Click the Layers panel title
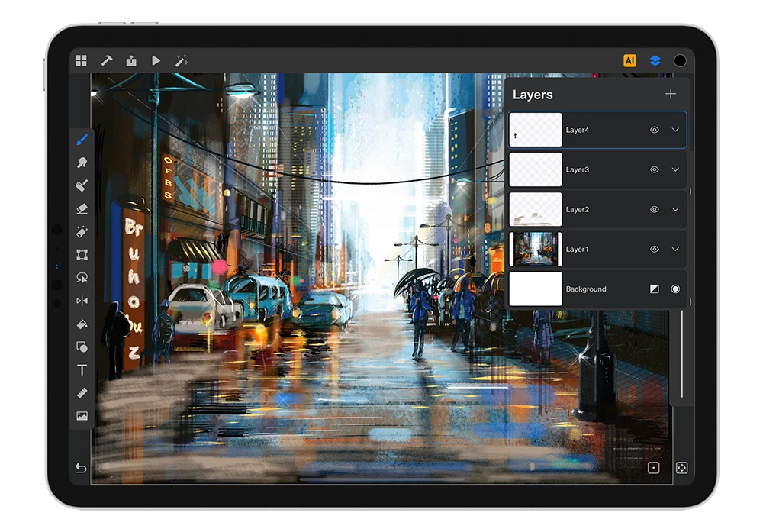The width and height of the screenshot is (763, 532). (x=533, y=95)
